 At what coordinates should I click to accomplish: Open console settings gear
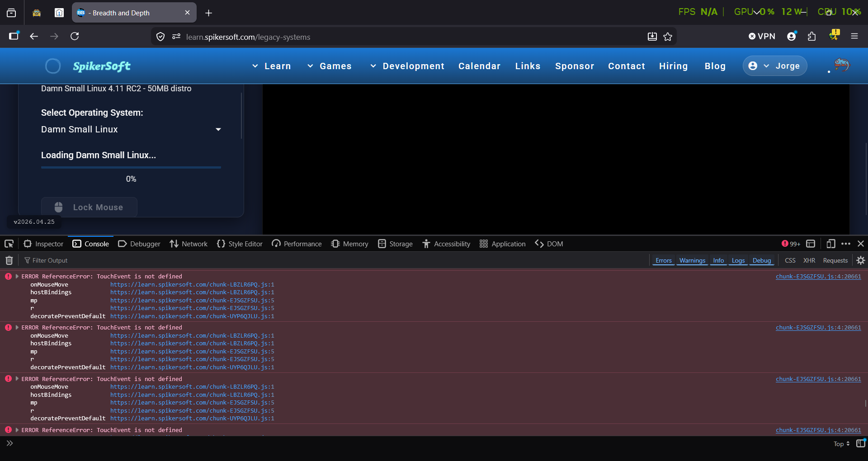861,260
